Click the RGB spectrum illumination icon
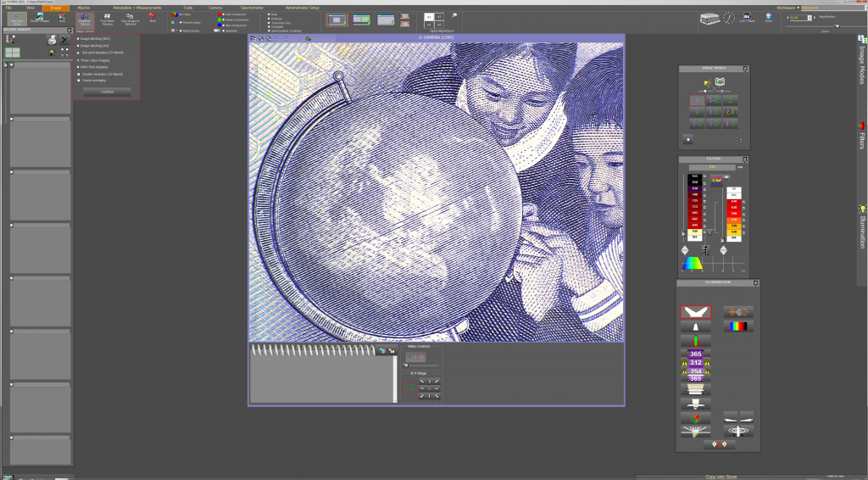This screenshot has height=480, width=868. (737, 325)
